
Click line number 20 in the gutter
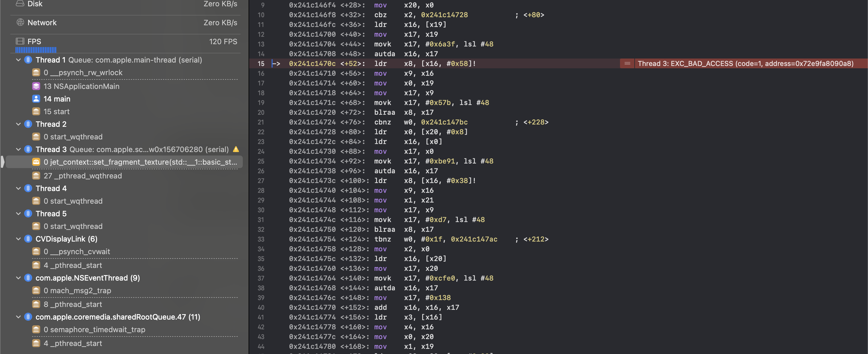click(x=261, y=112)
